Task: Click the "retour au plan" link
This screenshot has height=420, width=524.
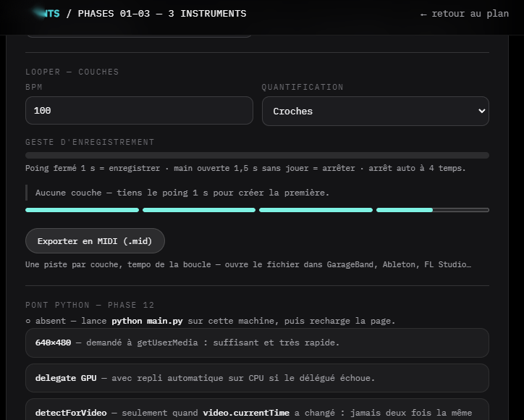Action: 465,14
